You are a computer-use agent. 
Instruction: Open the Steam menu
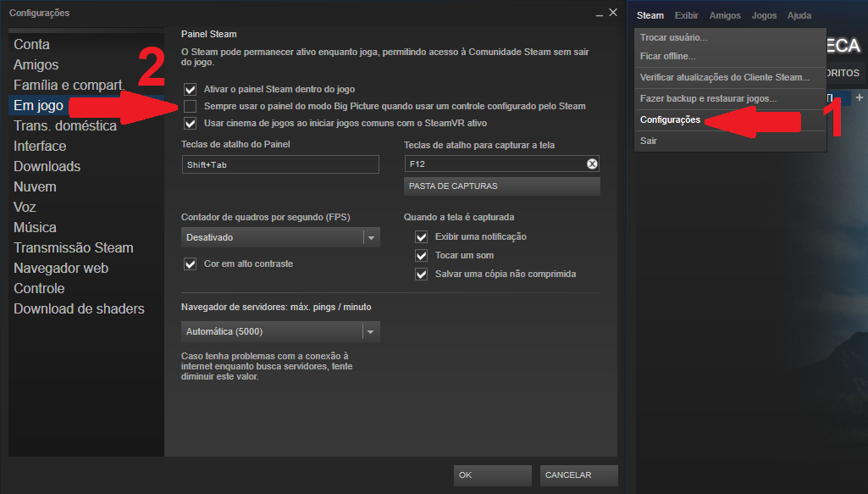coord(650,15)
